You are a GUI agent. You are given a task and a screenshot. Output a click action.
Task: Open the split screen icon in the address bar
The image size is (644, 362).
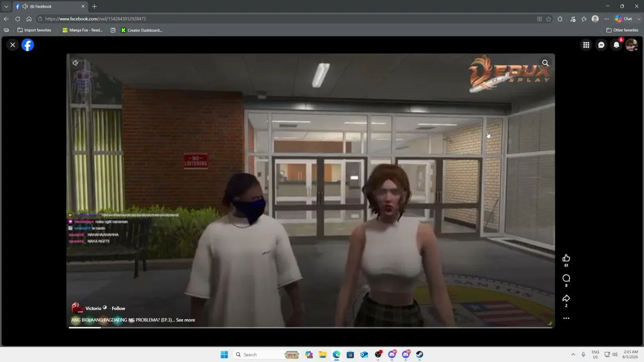pyautogui.click(x=539, y=19)
